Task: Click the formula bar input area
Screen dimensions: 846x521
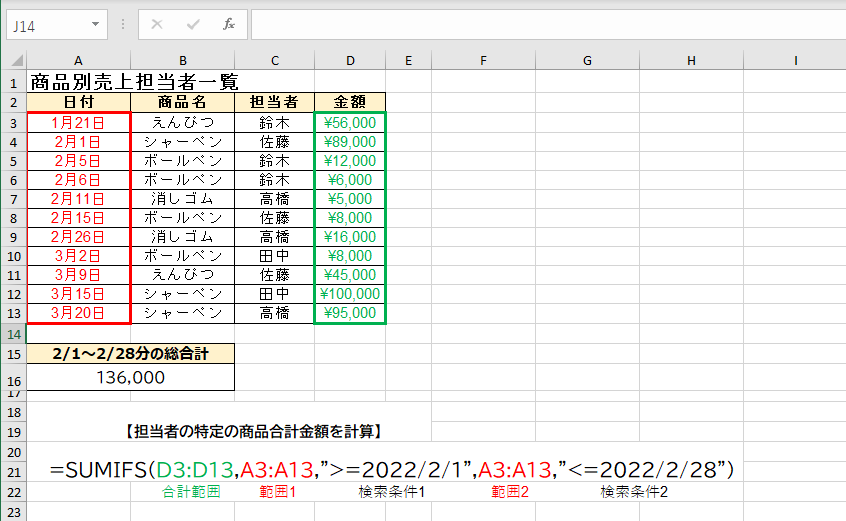Action: [540, 23]
